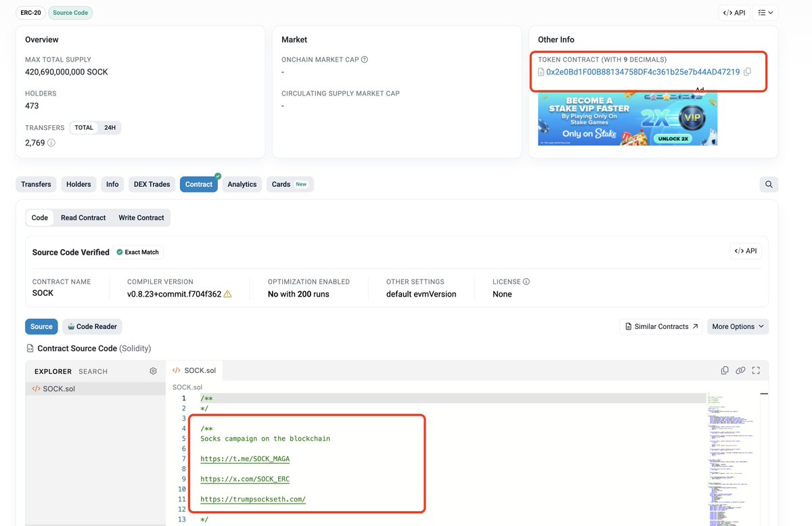The height and width of the screenshot is (526, 812).
Task: Click the holders count 473
Action: tap(32, 106)
